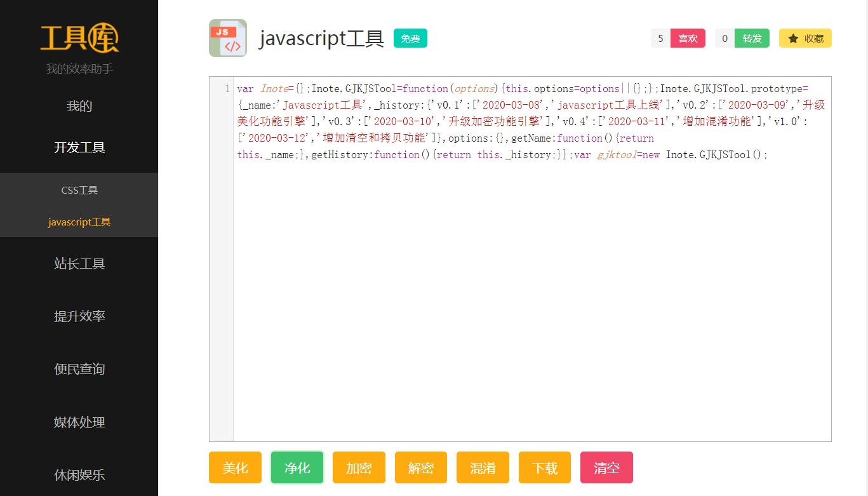The width and height of the screenshot is (868, 496).
Task: Click the 工具库 logo in sidebar
Action: 79,38
